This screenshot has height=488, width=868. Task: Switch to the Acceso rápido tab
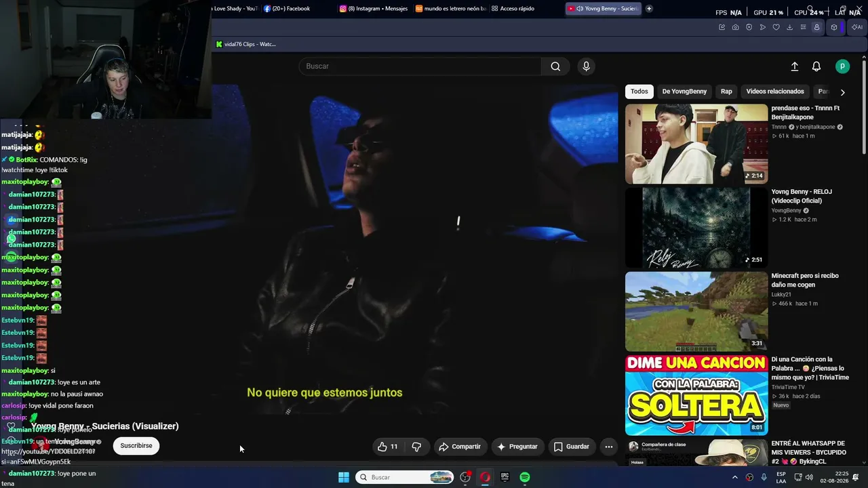coord(513,9)
